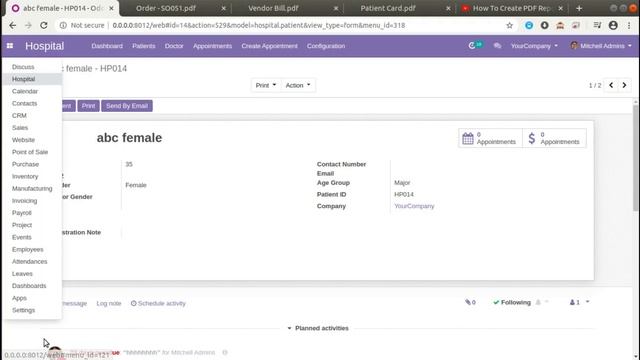640x360 pixels.
Task: Open the Configuration menu
Action: point(326,46)
